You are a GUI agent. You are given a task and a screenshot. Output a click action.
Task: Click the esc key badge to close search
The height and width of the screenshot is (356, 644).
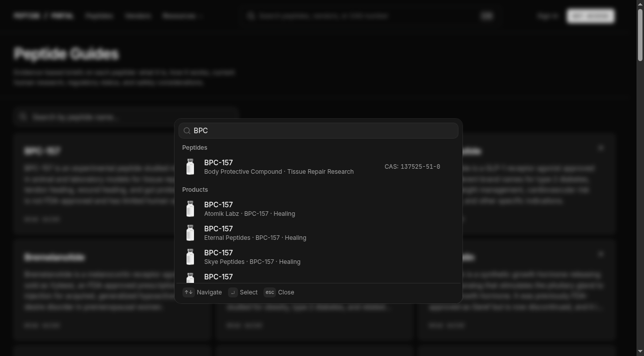pos(269,292)
